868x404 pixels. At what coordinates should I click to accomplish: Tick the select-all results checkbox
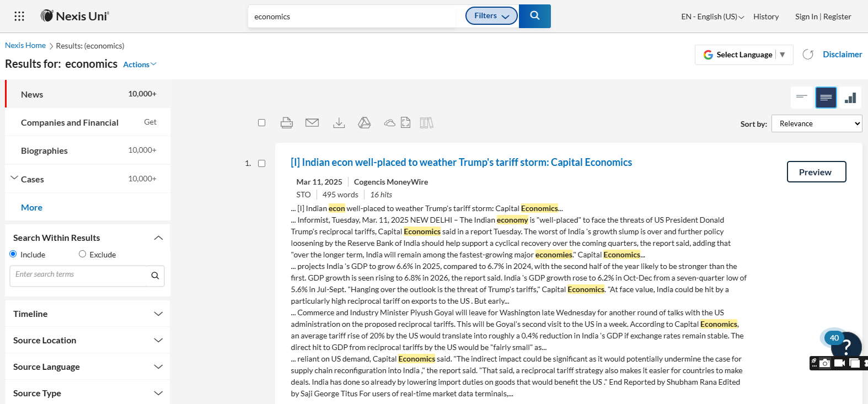(262, 123)
